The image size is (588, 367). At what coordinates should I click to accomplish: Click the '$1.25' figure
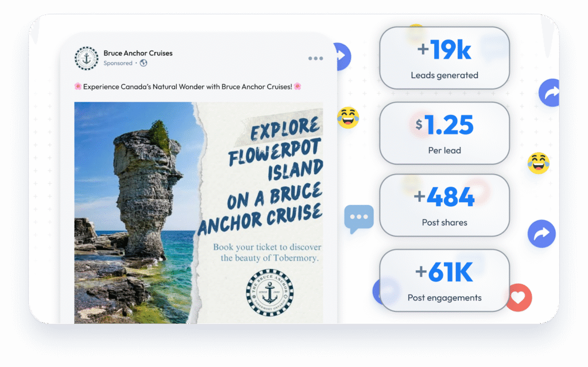[x=444, y=125]
